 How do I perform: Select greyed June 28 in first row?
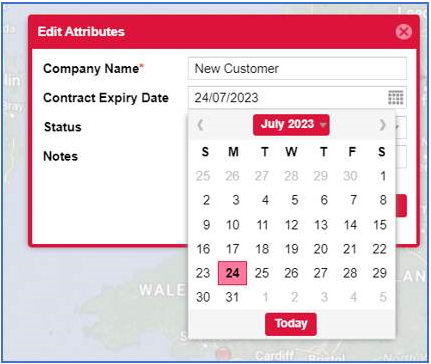point(291,176)
